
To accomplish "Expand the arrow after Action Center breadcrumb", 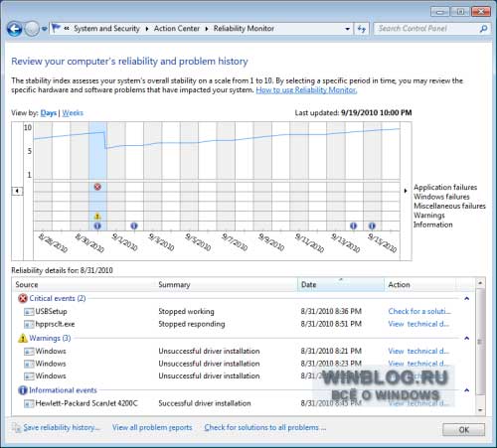I will coord(207,29).
